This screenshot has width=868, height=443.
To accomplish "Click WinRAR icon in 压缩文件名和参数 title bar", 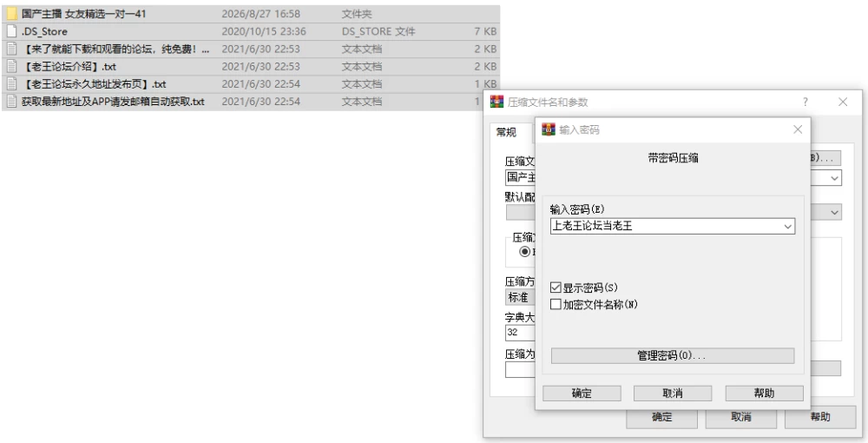I will tap(496, 102).
